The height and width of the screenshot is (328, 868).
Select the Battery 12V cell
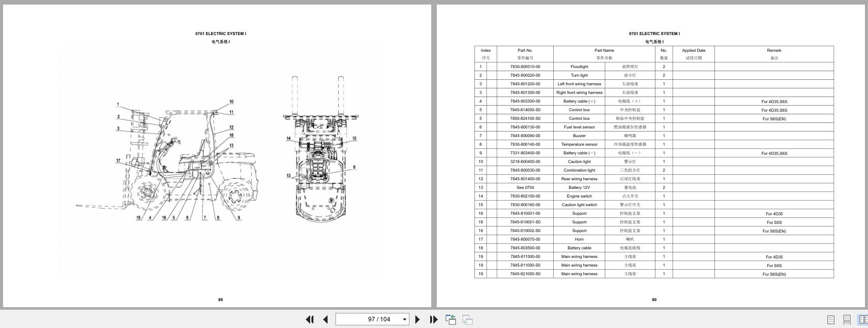point(579,187)
